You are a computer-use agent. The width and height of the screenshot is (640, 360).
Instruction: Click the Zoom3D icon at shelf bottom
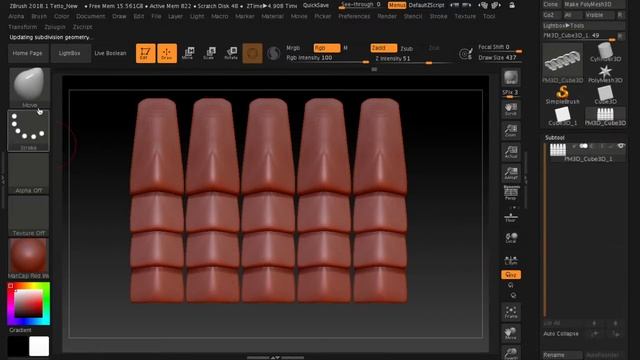pyautogui.click(x=511, y=353)
